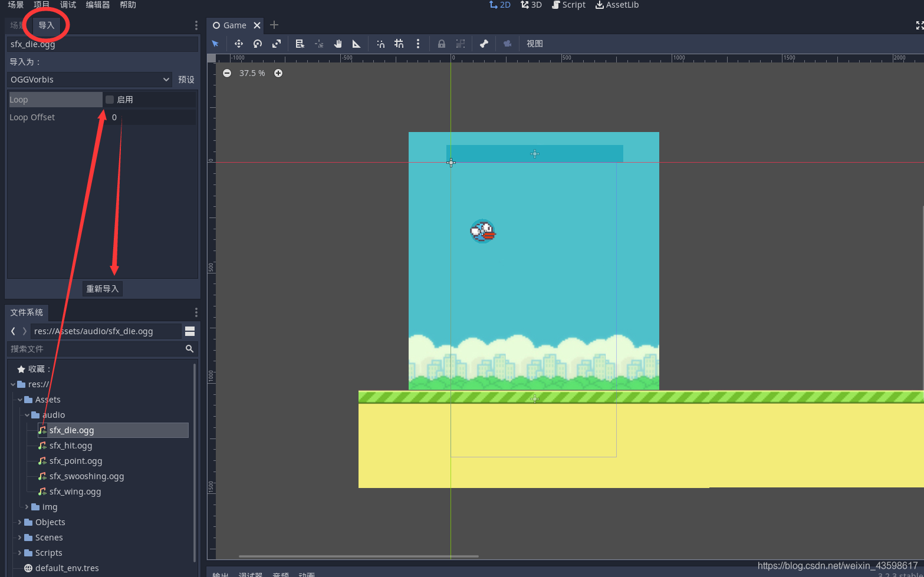Toggle smart snapping magnet icon

pos(381,44)
